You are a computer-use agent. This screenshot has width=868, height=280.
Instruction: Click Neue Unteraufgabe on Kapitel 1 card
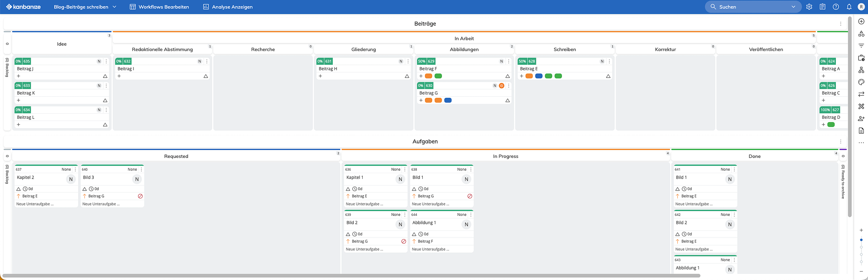tap(364, 204)
